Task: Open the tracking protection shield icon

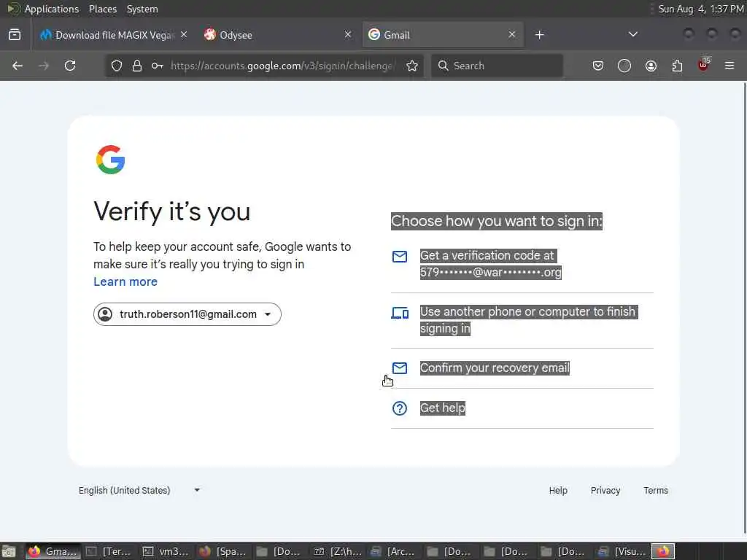Action: coord(117,66)
